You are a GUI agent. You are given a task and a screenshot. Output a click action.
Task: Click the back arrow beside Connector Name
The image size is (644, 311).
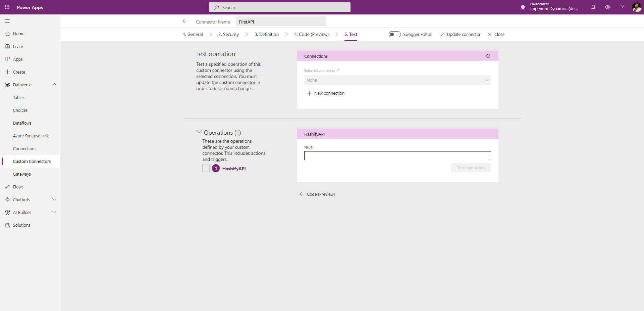click(x=185, y=21)
